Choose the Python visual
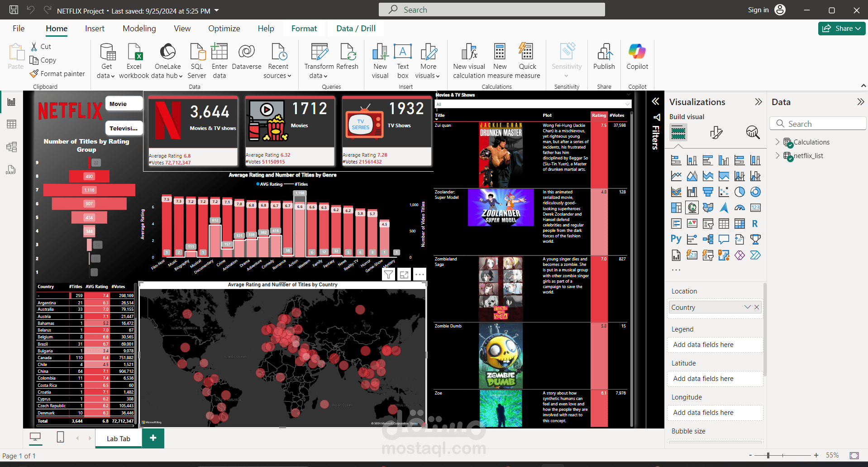The image size is (868, 467). coord(676,239)
